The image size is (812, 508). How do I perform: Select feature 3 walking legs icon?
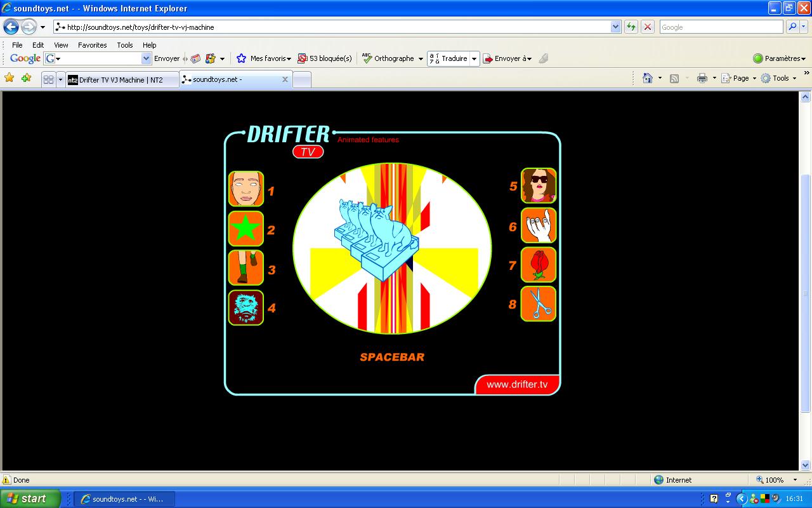coord(246,268)
